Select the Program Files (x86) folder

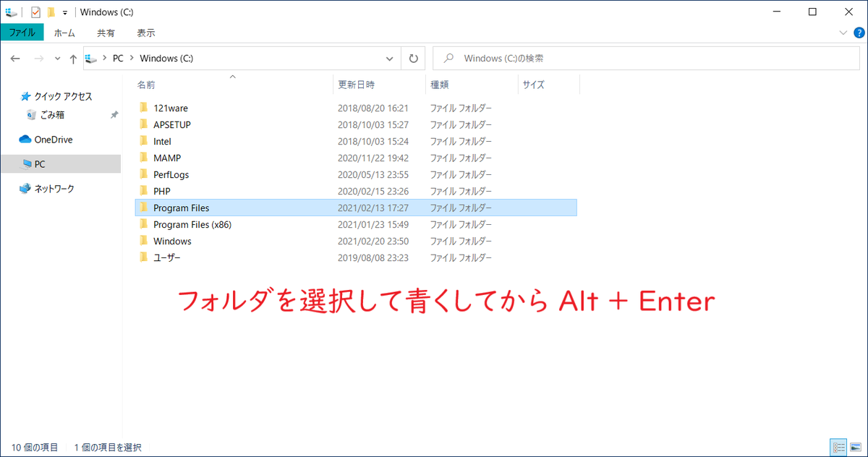click(x=191, y=224)
